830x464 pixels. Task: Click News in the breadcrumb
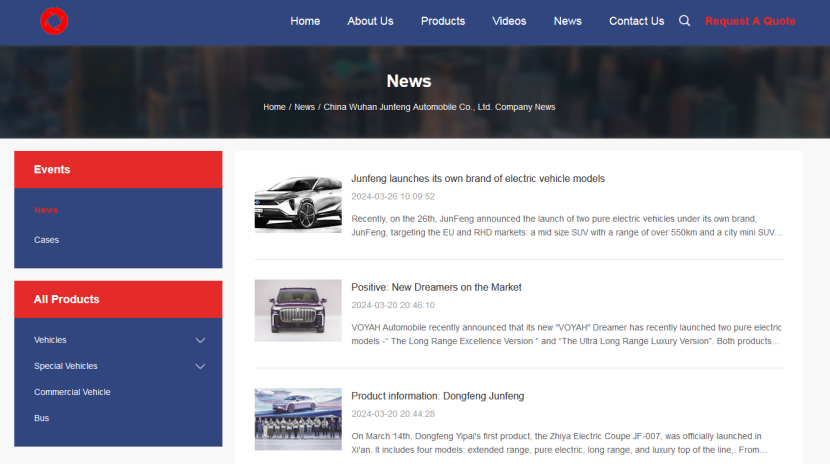[x=304, y=107]
